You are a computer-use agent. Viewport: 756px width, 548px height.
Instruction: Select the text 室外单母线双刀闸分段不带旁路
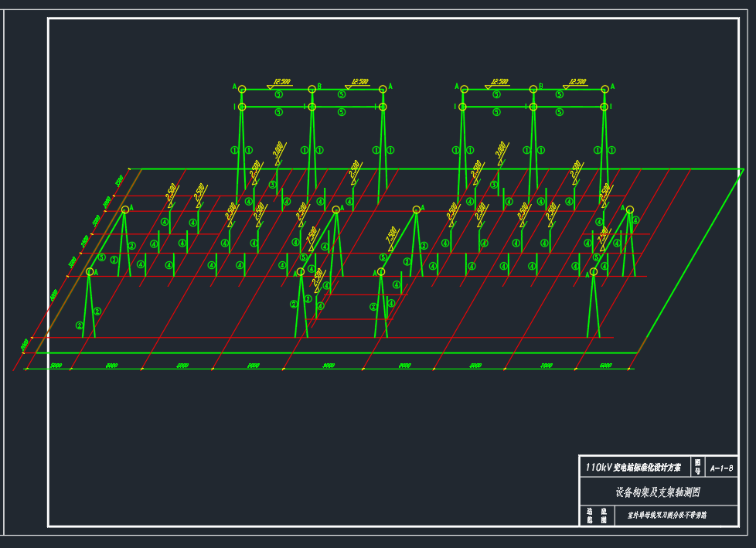point(667,515)
